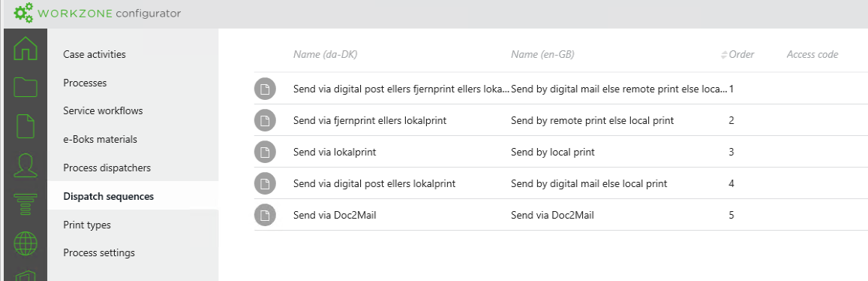Open the document sidebar icon

click(25, 125)
